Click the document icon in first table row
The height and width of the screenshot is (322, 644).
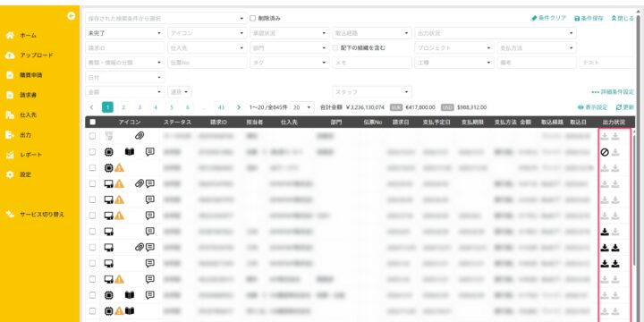click(109, 136)
